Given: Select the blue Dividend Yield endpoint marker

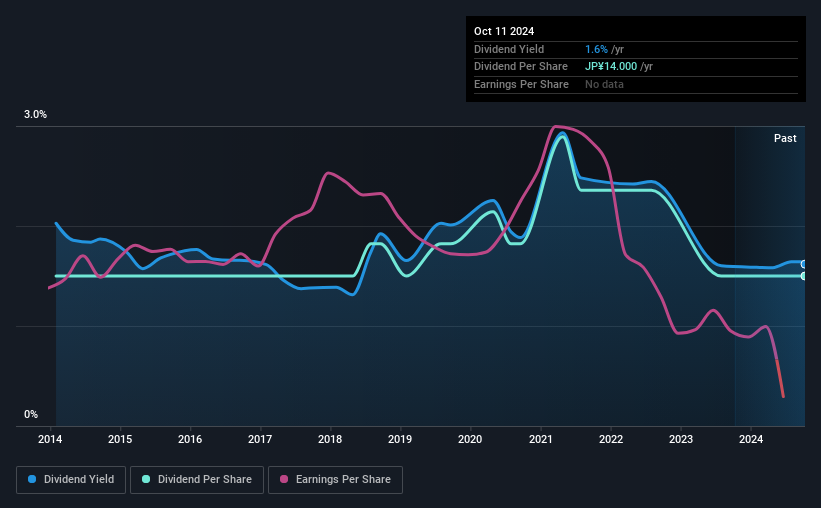Looking at the screenshot, I should (804, 264).
